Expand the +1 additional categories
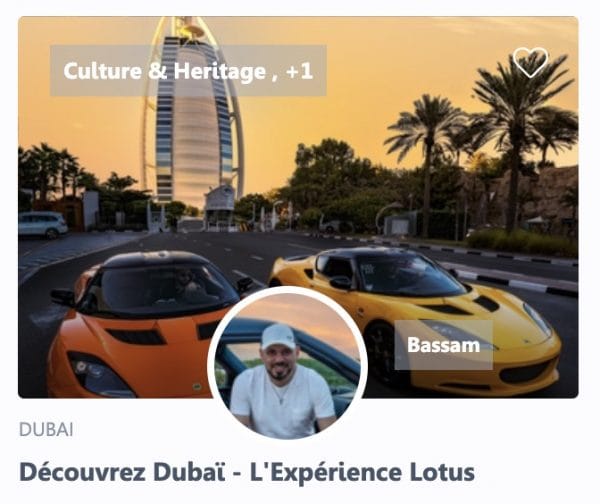 [300, 71]
